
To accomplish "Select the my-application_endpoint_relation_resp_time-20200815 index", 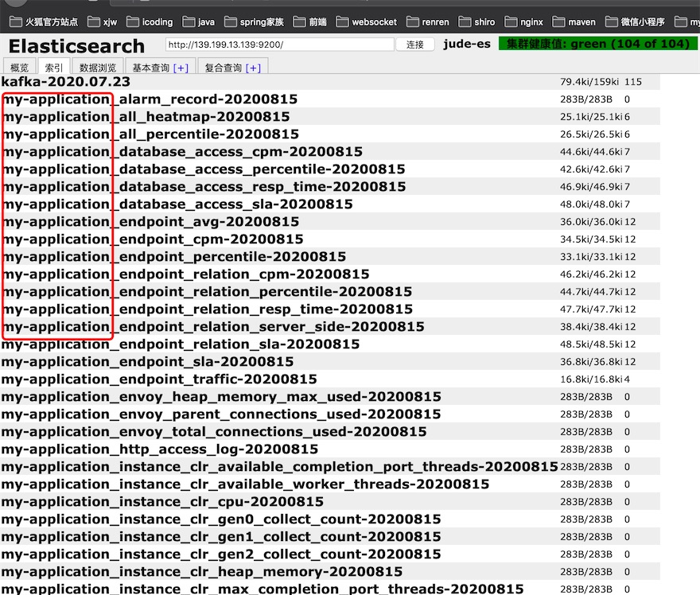I will (208, 309).
